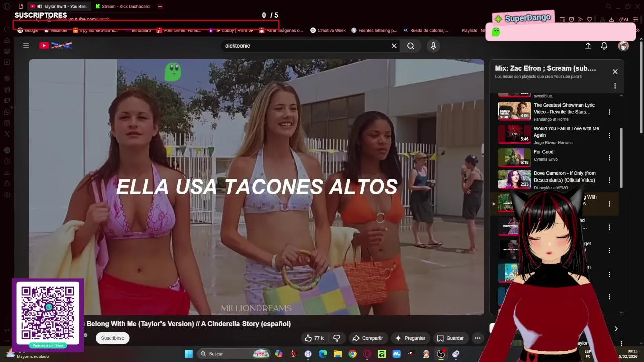This screenshot has width=644, height=362.
Task: Open Google Chrome from taskbar
Action: tap(352, 354)
